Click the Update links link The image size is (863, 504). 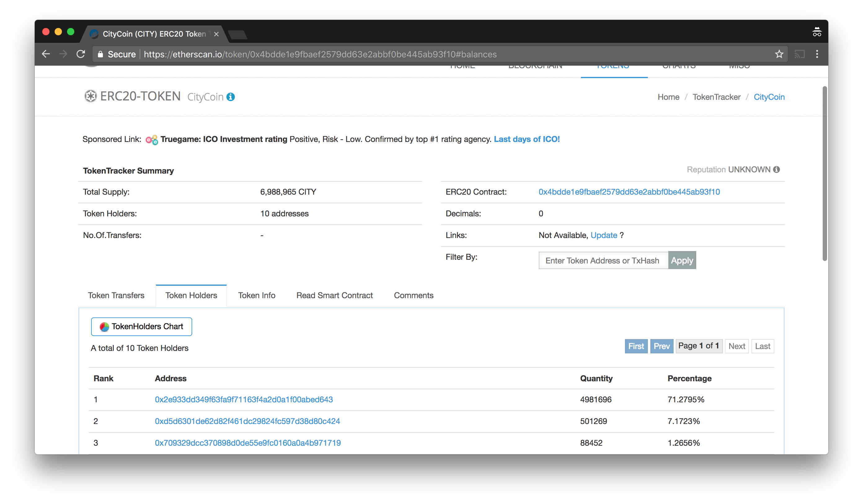(x=604, y=235)
